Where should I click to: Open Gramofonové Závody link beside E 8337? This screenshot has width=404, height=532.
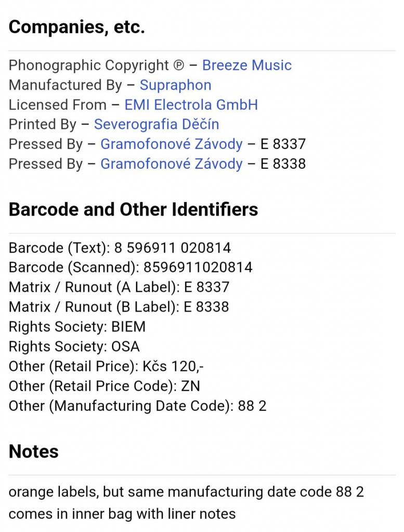click(x=171, y=144)
